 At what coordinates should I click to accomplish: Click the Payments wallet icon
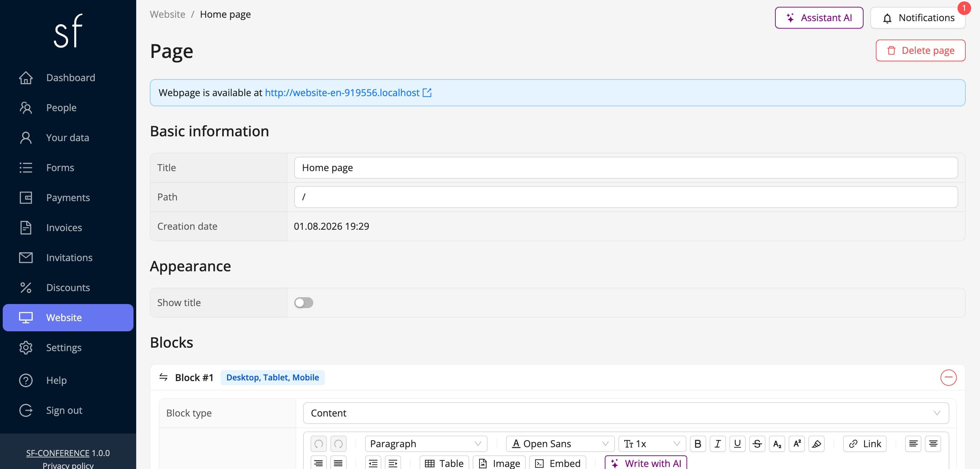[x=26, y=198]
